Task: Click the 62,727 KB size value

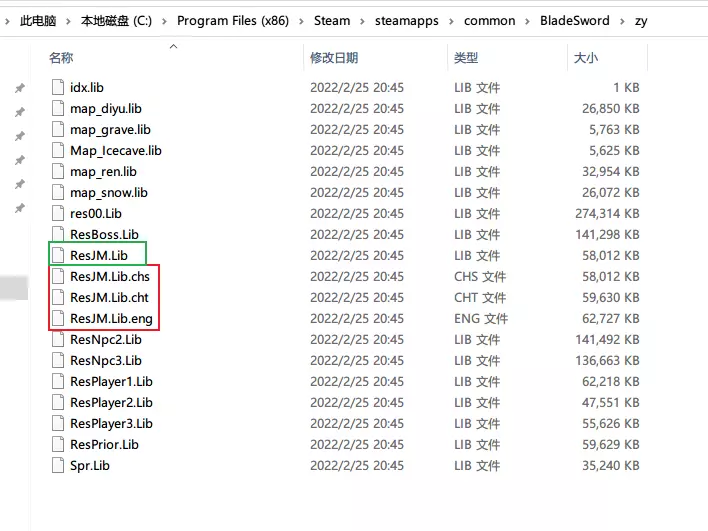Action: 611,318
